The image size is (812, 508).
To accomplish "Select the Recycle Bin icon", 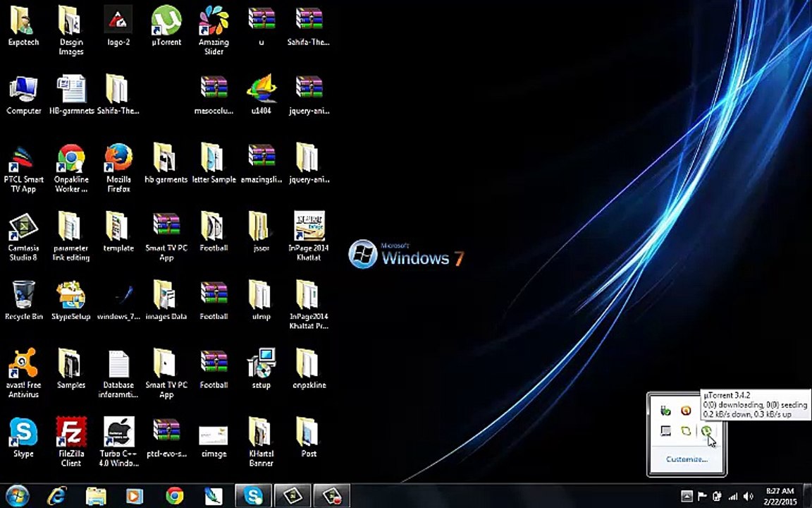I will [x=23, y=301].
